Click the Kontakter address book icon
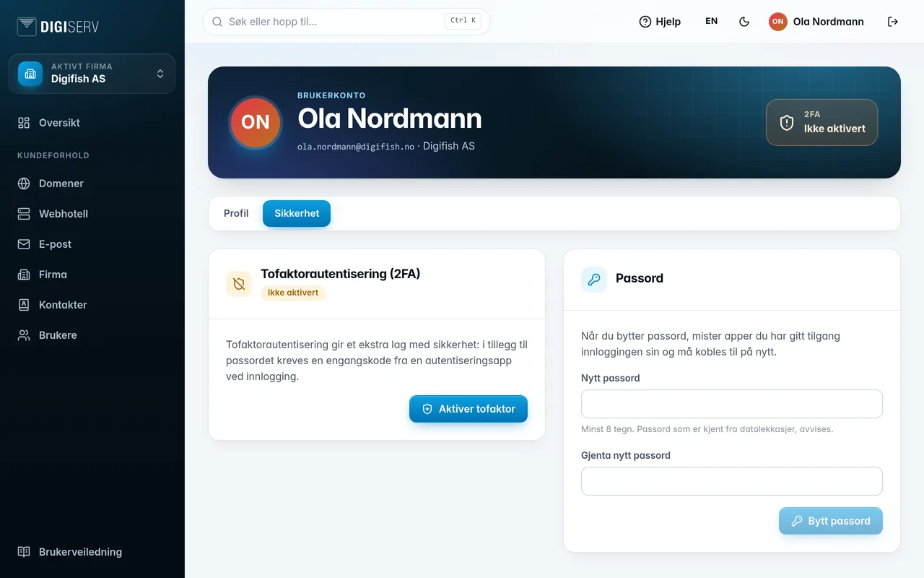 click(x=24, y=305)
